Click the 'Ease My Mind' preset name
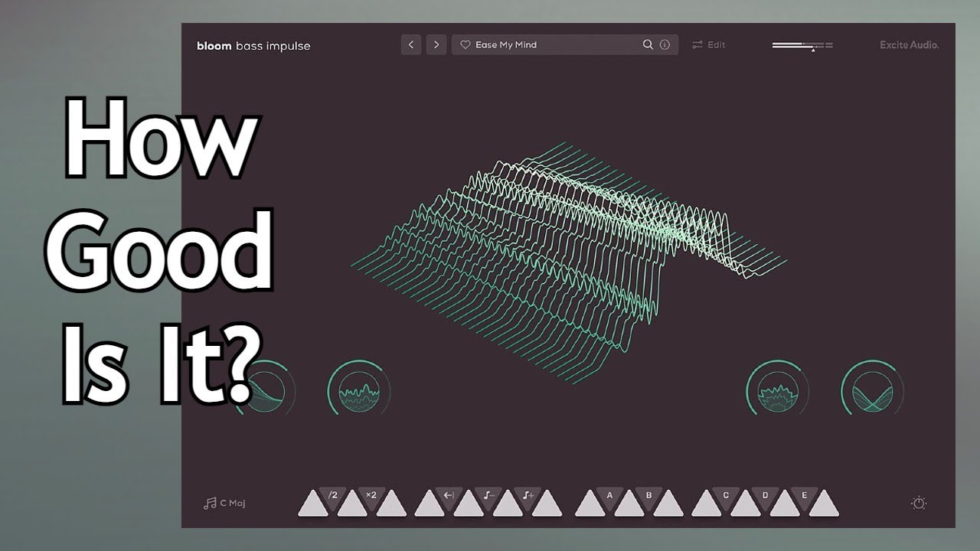Viewport: 980px width, 551px height. pyautogui.click(x=506, y=45)
